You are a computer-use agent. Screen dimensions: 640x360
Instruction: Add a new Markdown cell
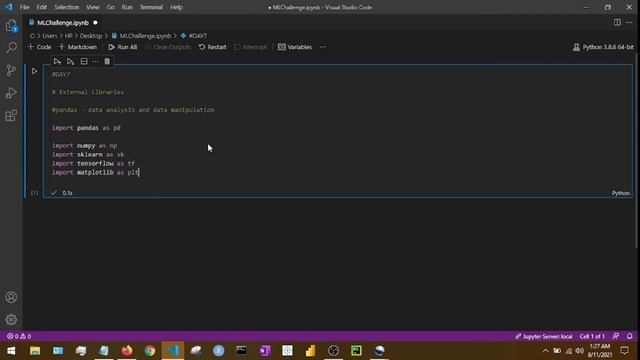point(78,47)
